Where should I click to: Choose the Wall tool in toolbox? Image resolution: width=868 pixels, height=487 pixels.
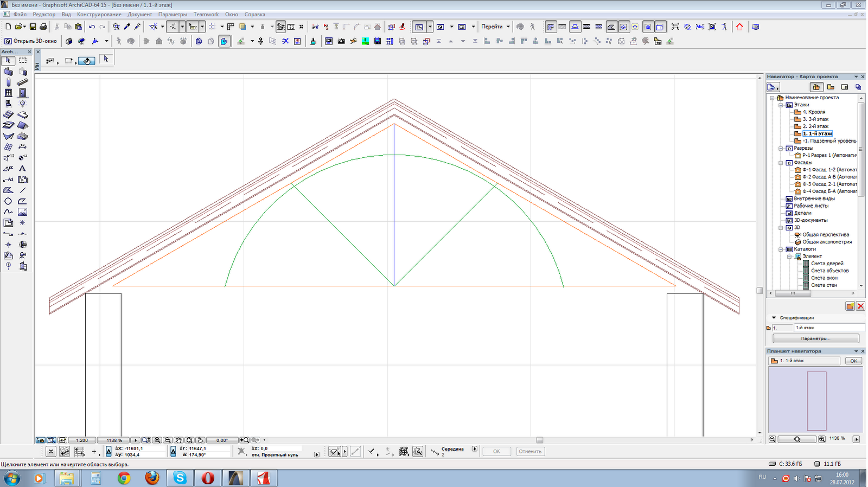(x=8, y=72)
